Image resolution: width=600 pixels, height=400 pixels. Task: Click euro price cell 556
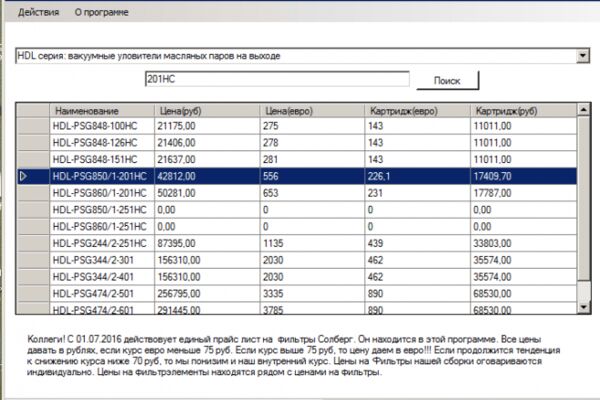(x=312, y=176)
